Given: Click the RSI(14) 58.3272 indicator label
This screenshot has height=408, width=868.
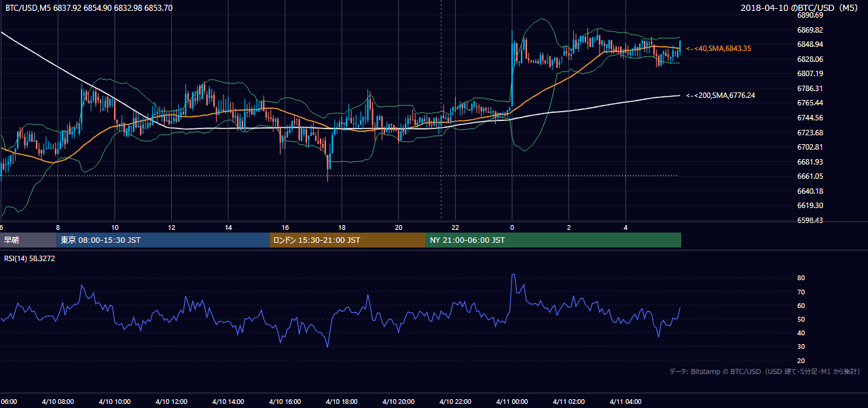Looking at the screenshot, I should pyautogui.click(x=30, y=258).
